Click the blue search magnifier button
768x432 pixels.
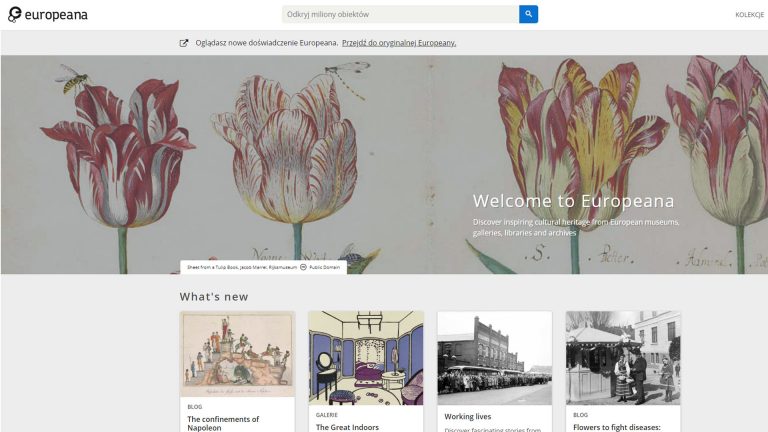(528, 14)
